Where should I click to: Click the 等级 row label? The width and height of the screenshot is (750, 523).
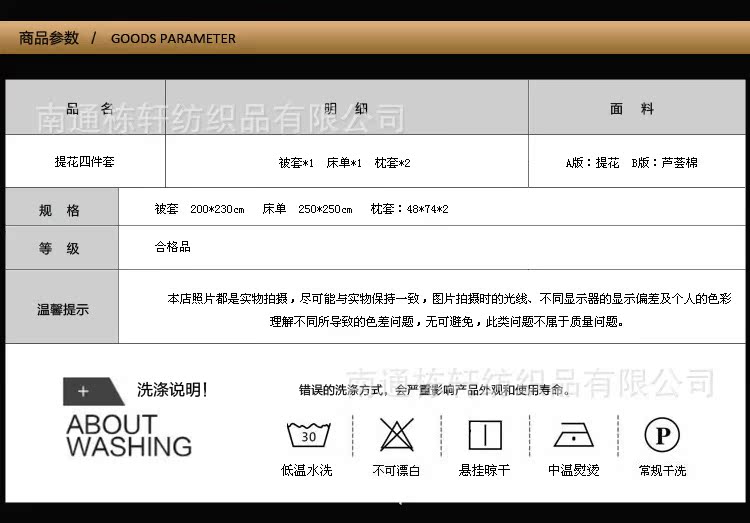click(59, 248)
